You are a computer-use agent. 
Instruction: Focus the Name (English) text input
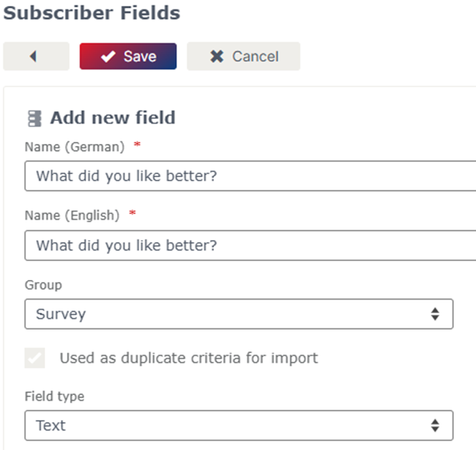coord(250,245)
